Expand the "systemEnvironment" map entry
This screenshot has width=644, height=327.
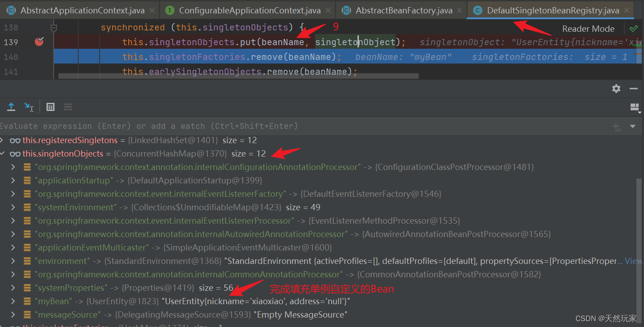coord(13,207)
